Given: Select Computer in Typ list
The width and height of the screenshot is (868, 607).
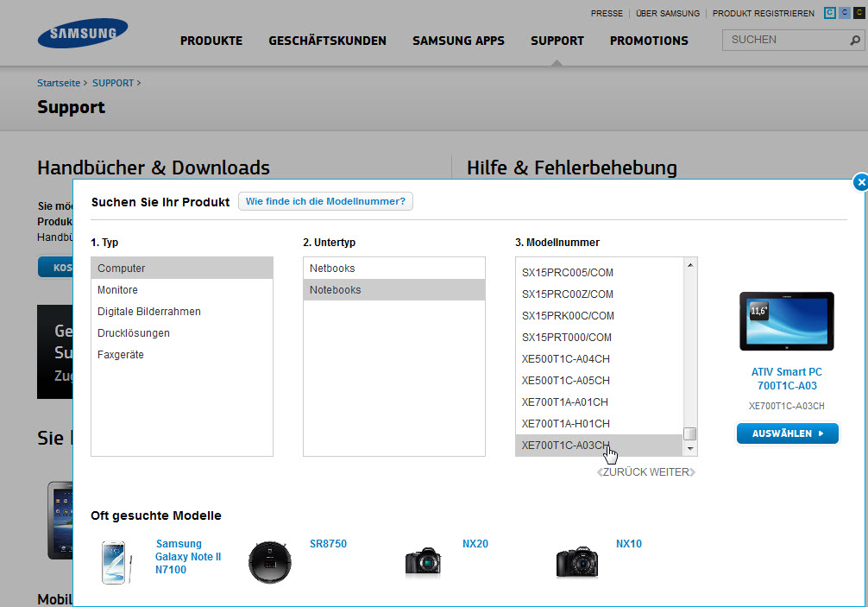Looking at the screenshot, I should tap(182, 268).
